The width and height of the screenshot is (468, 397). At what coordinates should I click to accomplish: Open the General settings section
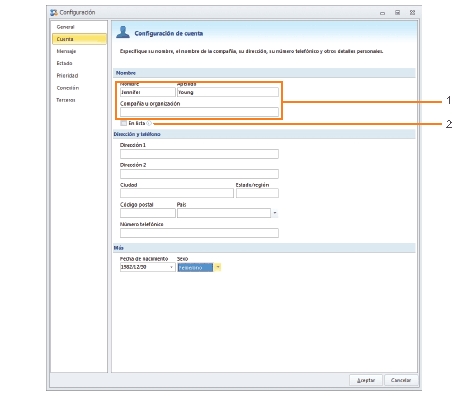[x=65, y=27]
